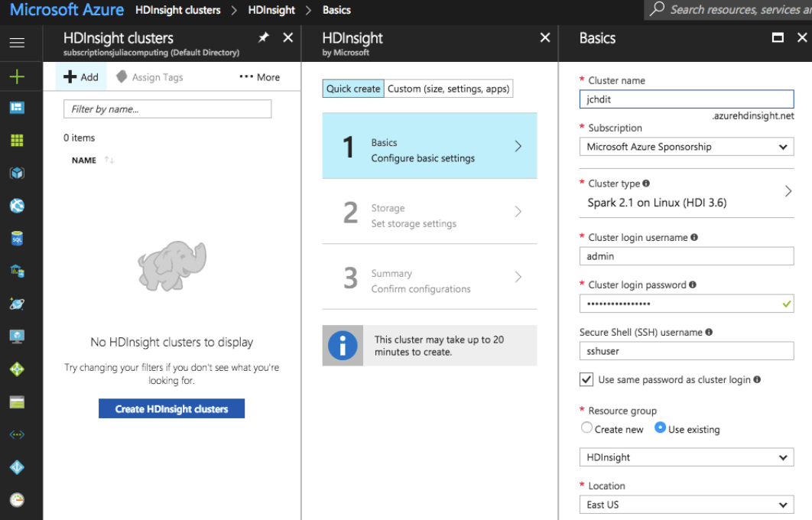This screenshot has height=520, width=812.
Task: Close the HDInsight clusters blade
Action: click(288, 37)
